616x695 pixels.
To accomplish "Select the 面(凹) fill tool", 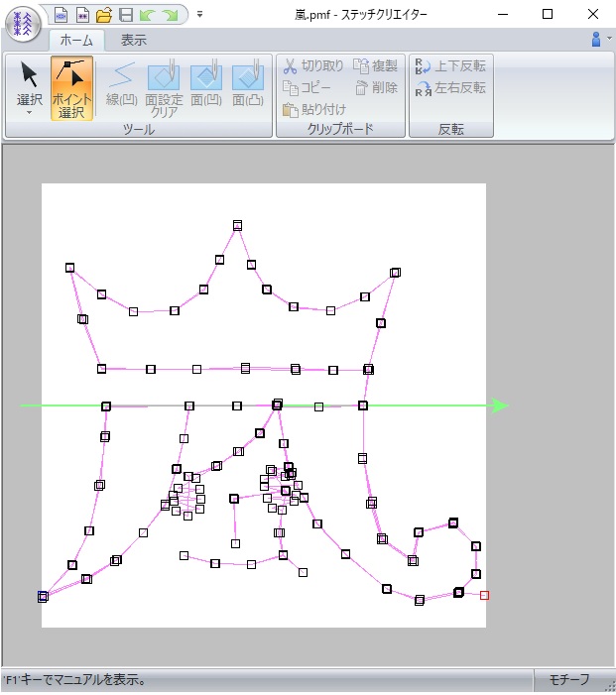I will tap(206, 84).
